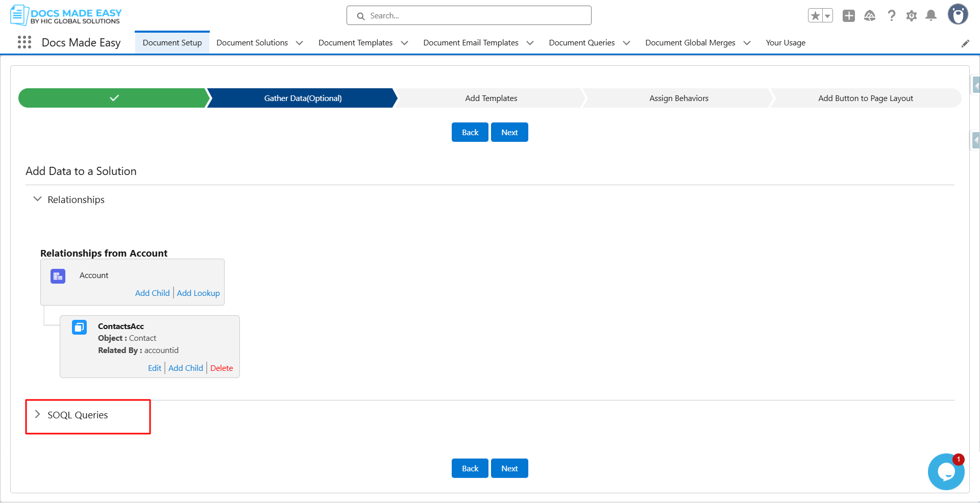Open the Help question mark icon

891,16
